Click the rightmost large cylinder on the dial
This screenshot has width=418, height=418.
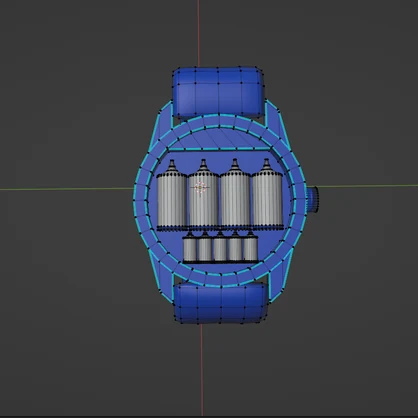pyautogui.click(x=267, y=195)
